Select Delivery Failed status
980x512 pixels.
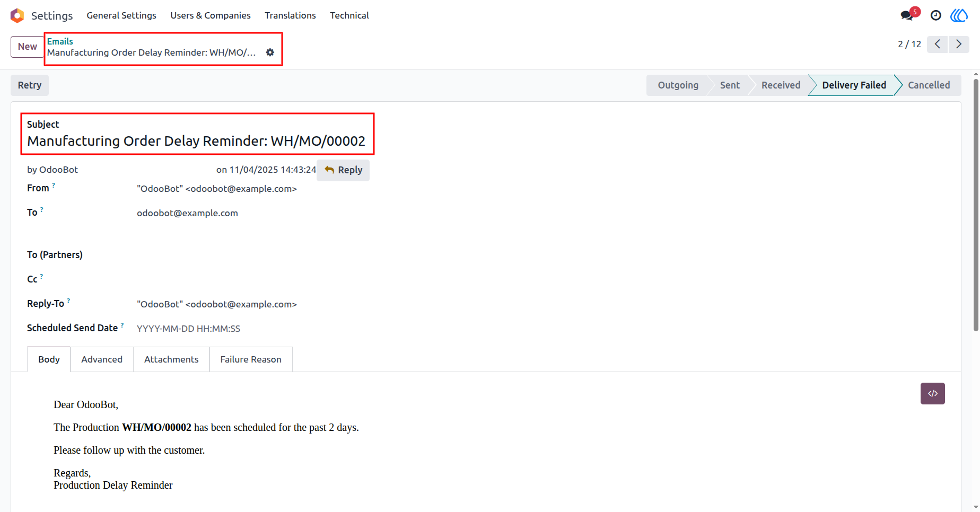tap(854, 85)
